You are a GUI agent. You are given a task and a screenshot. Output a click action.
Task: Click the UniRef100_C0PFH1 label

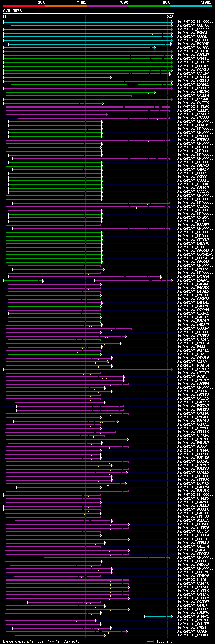point(193,59)
